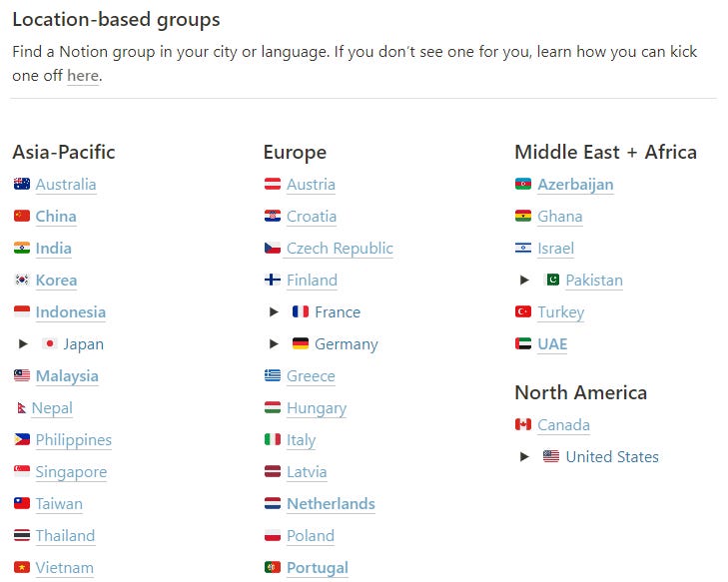Expand the United States toggle list
Screen dimensions: 728x582
pos(524,456)
